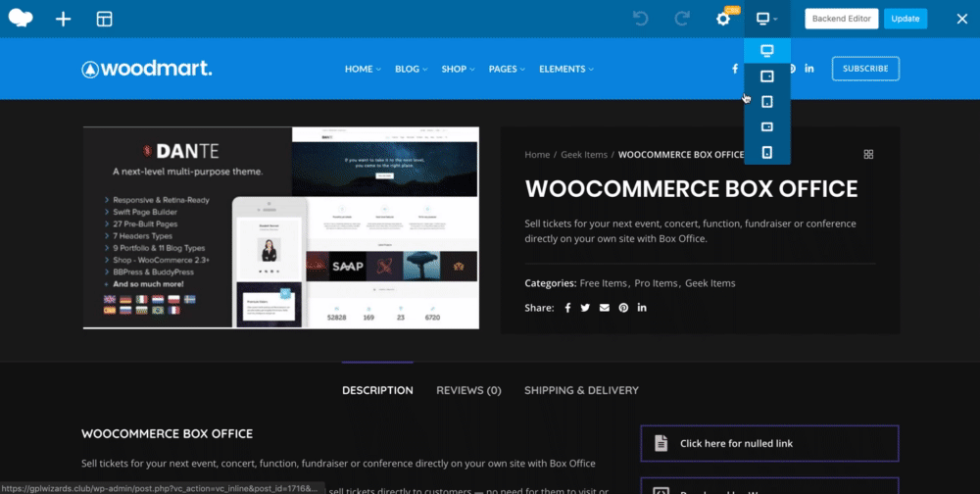
Task: Open the Free Items category link
Action: pyautogui.click(x=603, y=283)
